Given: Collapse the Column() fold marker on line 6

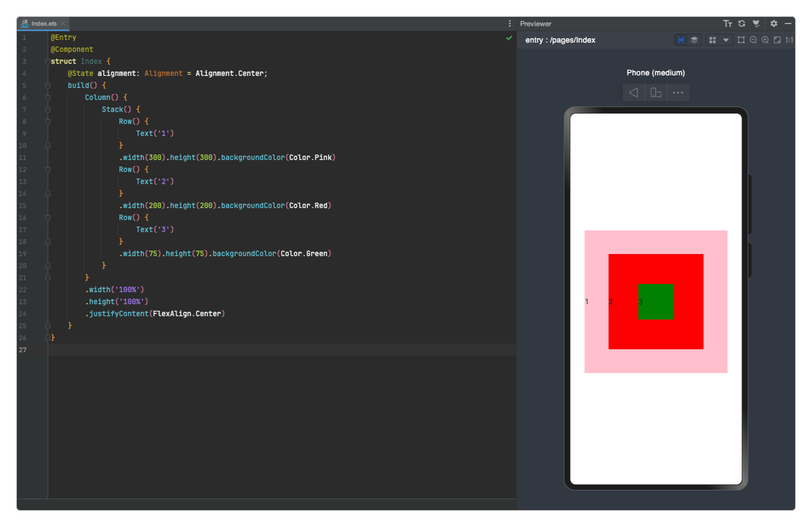Looking at the screenshot, I should [x=47, y=98].
